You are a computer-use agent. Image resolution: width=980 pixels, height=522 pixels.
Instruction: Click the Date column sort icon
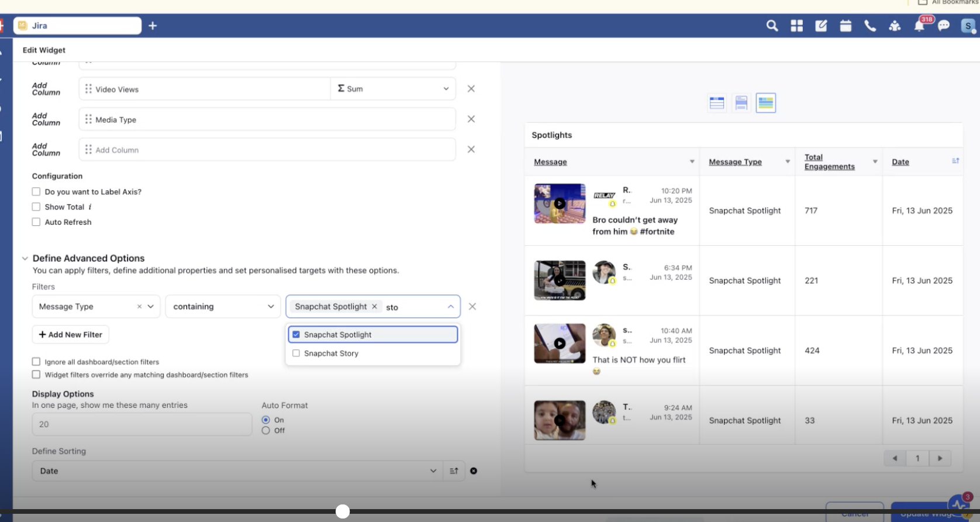coord(955,161)
